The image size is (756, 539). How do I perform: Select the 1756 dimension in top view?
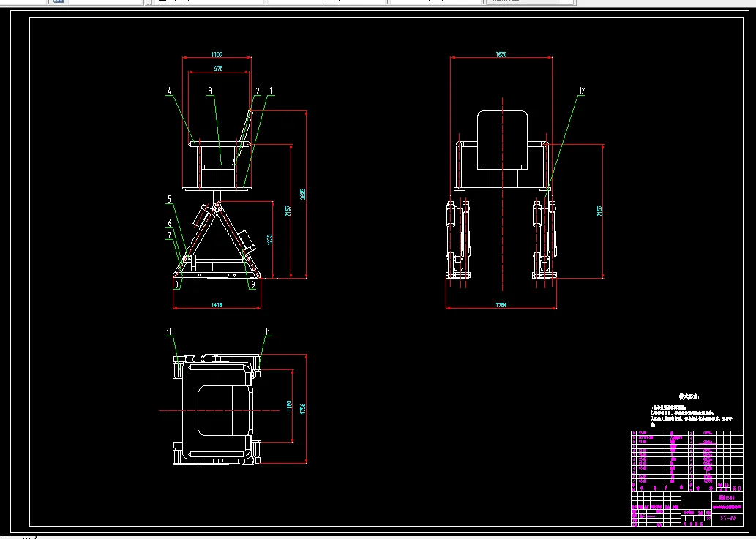click(303, 408)
